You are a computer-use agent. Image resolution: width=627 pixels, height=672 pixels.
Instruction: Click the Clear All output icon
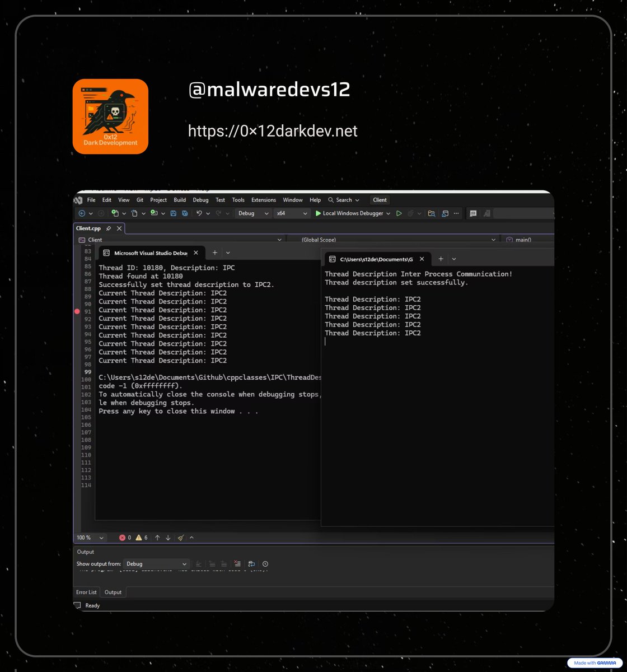237,564
